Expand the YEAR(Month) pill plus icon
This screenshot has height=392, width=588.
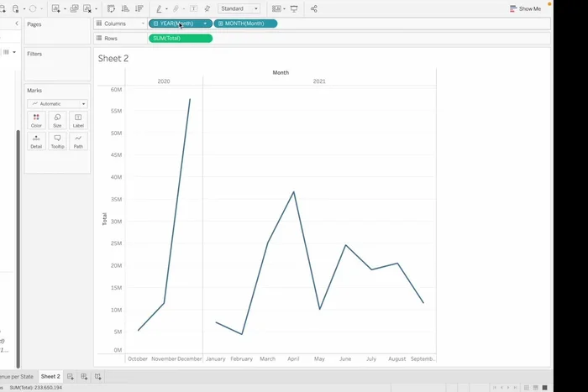tap(155, 24)
